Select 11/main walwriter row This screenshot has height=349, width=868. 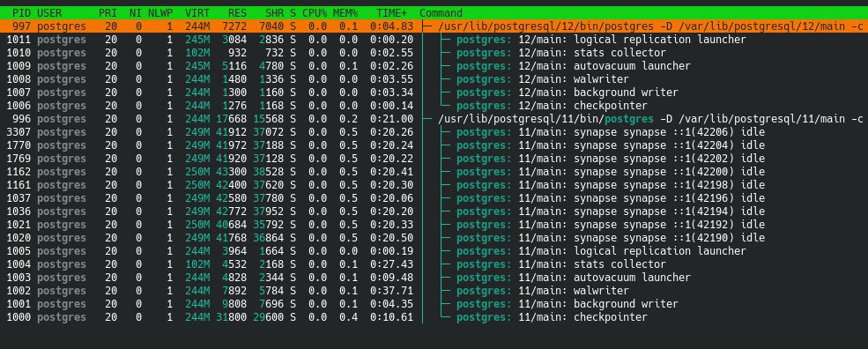[434, 291]
